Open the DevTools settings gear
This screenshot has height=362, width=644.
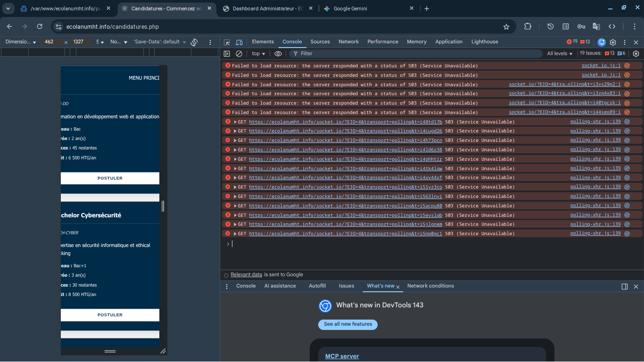[613, 42]
